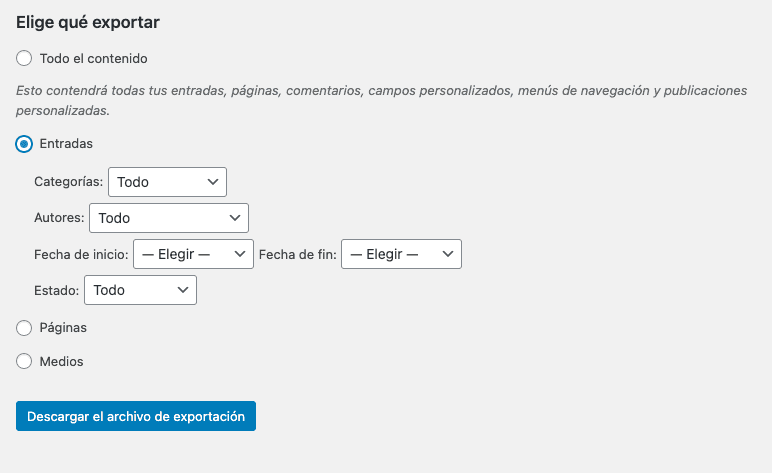Click the "Entradas" label text
Screen dimensions: 772x473
pyautogui.click(x=66, y=144)
